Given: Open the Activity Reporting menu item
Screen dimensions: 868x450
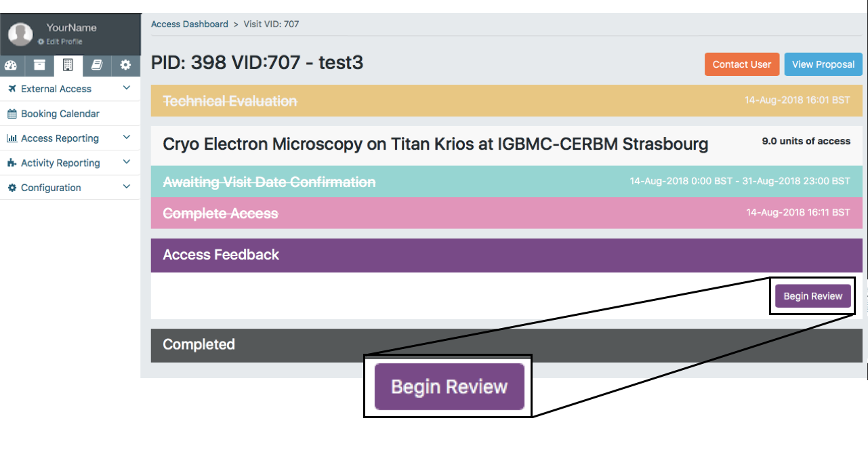Looking at the screenshot, I should 60,163.
